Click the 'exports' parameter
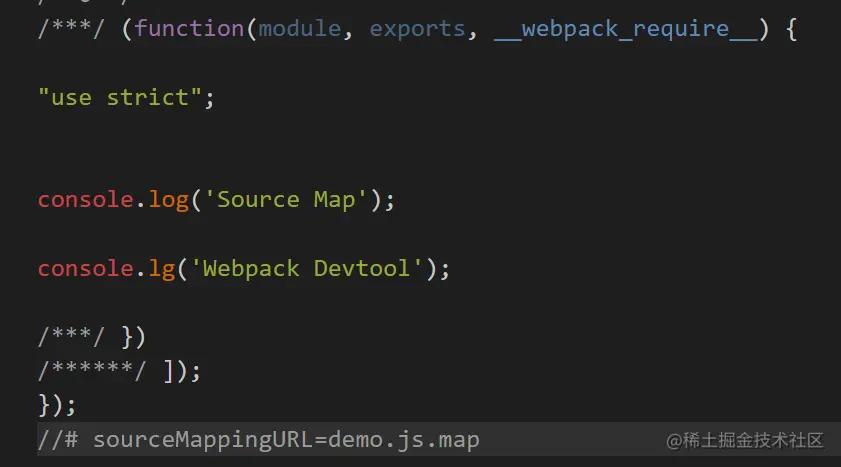 click(417, 29)
